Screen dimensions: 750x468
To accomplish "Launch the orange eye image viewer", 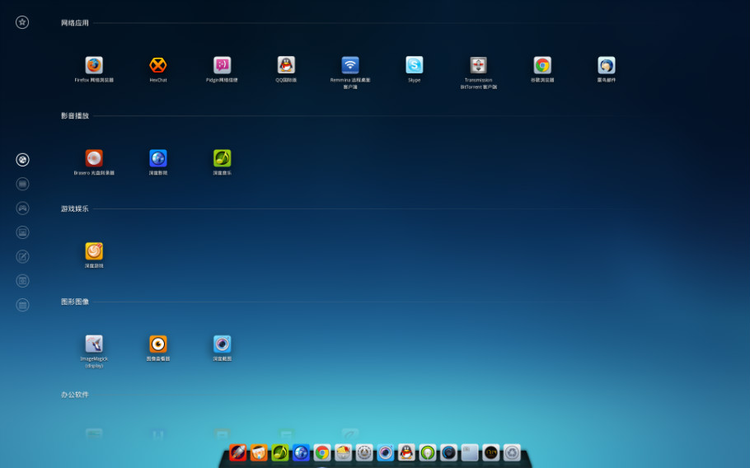I will click(158, 344).
